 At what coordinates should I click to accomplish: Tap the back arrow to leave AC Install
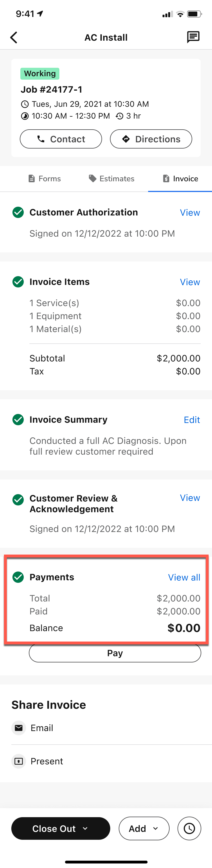(x=14, y=37)
